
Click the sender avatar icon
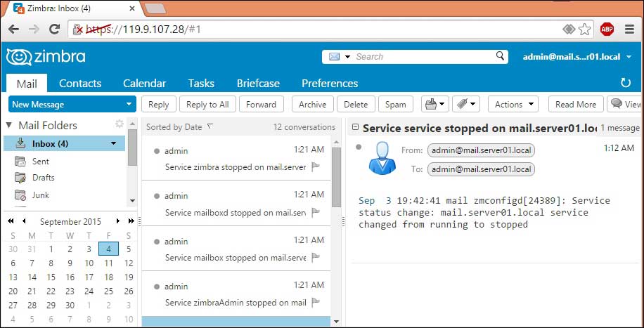[x=382, y=157]
